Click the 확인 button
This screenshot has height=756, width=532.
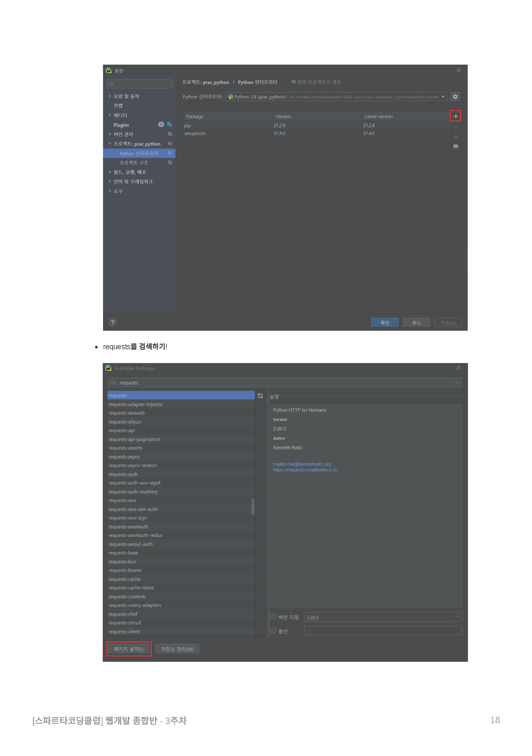[384, 322]
